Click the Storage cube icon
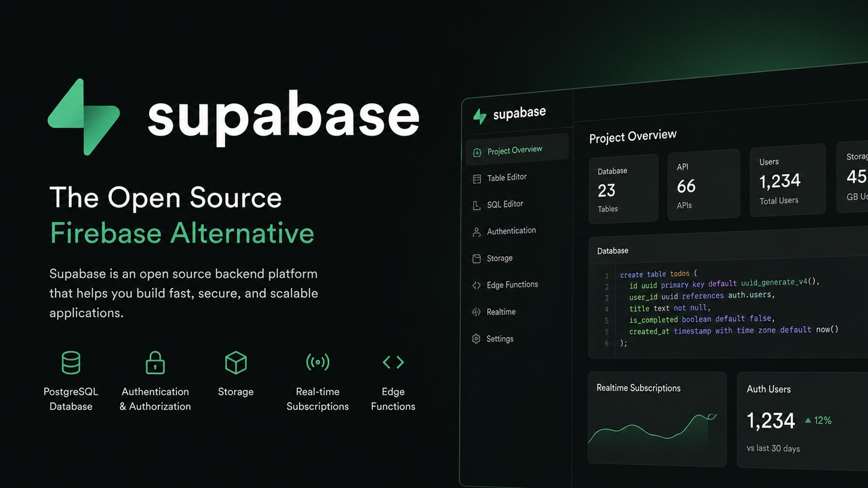This screenshot has height=488, width=868. coord(236,363)
